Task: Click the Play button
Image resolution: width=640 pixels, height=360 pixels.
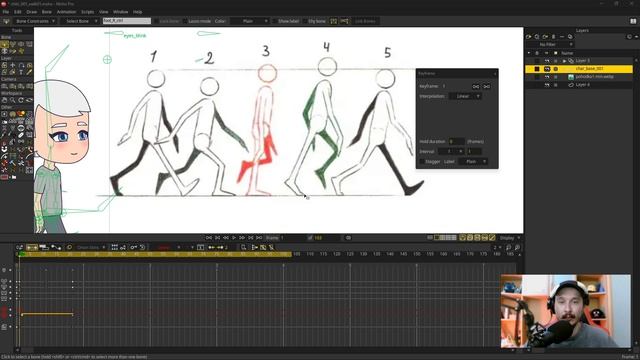Action: pyautogui.click(x=234, y=238)
